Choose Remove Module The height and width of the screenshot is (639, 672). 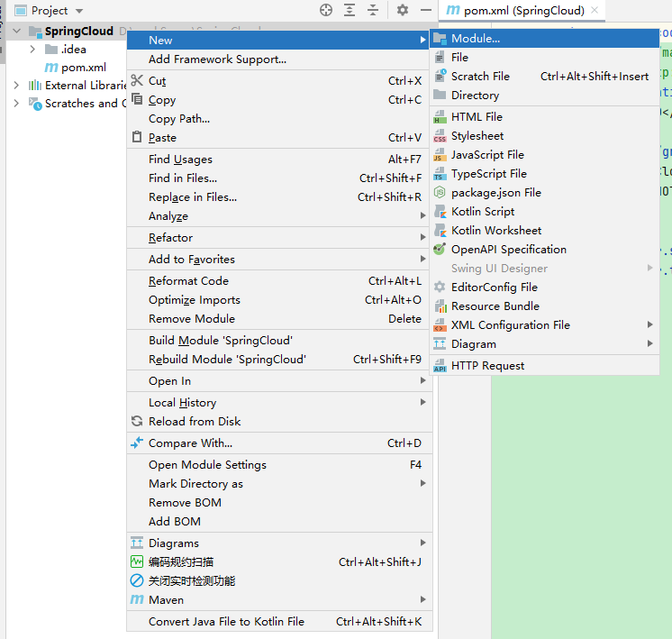point(279,319)
